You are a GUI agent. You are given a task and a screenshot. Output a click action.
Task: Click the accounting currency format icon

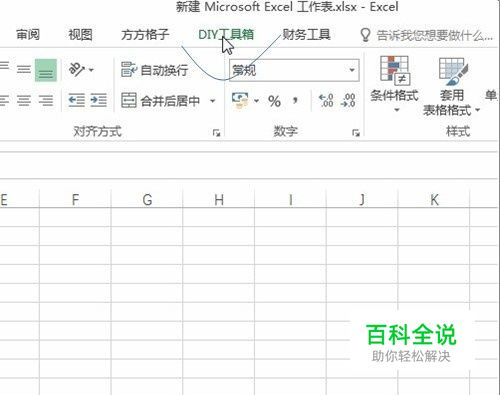click(x=240, y=101)
